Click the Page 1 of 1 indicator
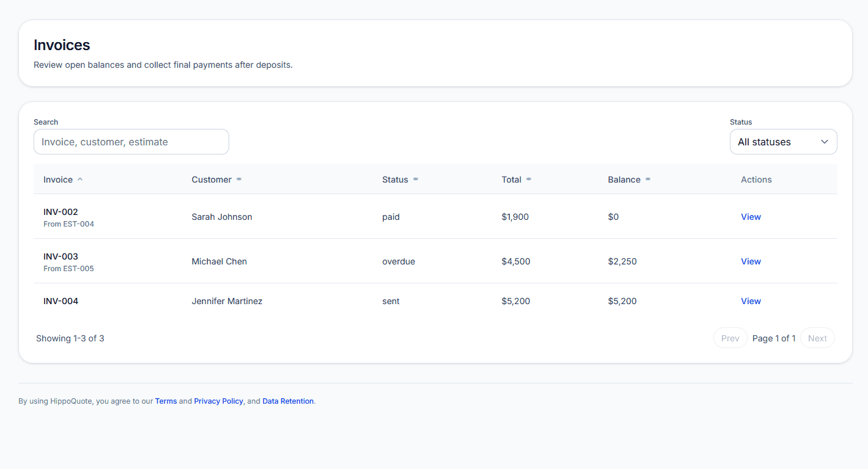 (774, 338)
